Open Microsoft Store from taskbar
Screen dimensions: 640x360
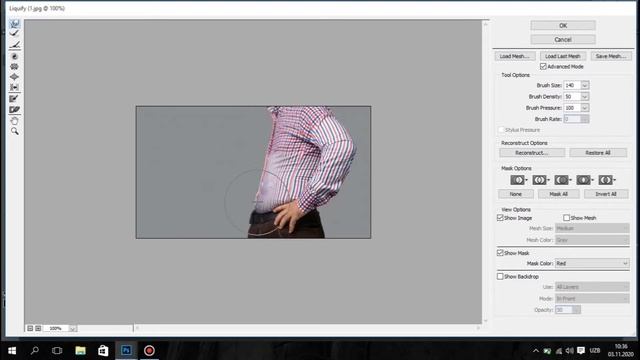pyautogui.click(x=103, y=351)
